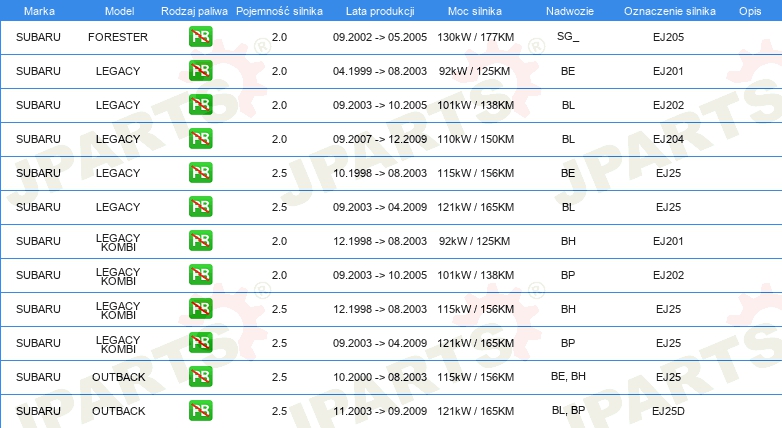
Task: Click the 2.5 capacity in the EJ25D row
Action: pyautogui.click(x=279, y=411)
